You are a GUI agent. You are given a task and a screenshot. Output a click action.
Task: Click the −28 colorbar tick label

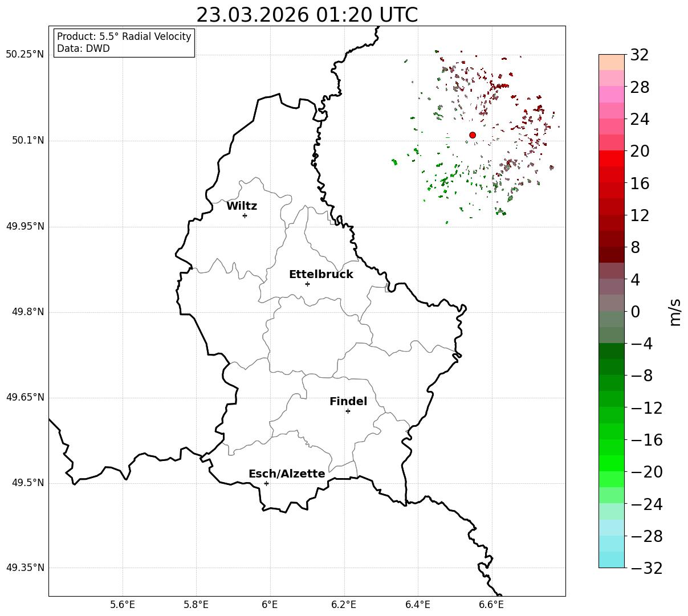pos(646,536)
